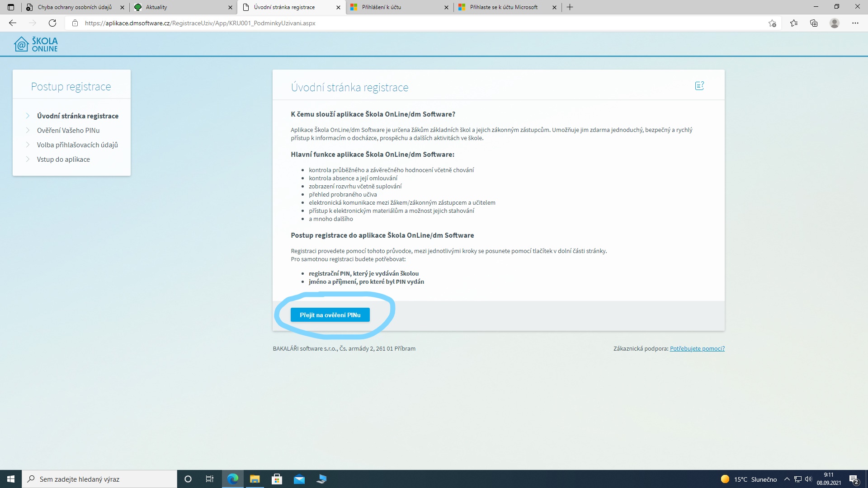Screen dimensions: 868x488
Task: Open the Collections icon in toolbar
Action: [x=814, y=23]
